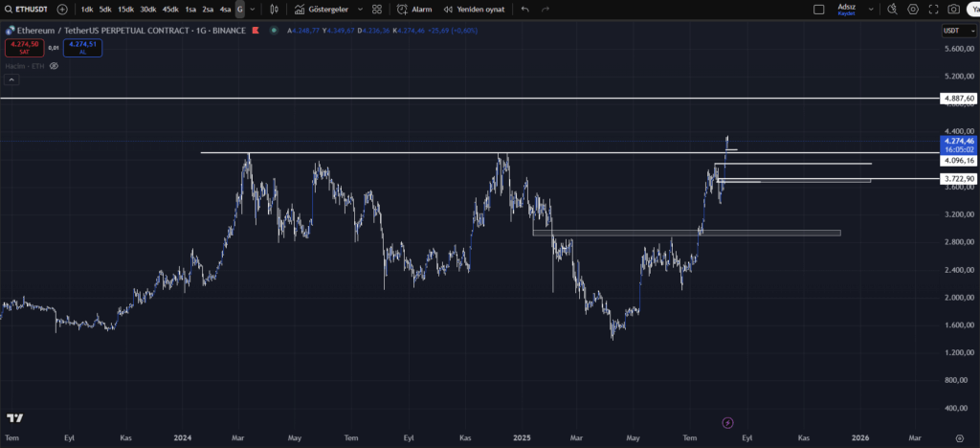Image resolution: width=980 pixels, height=448 pixels.
Task: Open the indicator templates grid icon
Action: (x=377, y=9)
